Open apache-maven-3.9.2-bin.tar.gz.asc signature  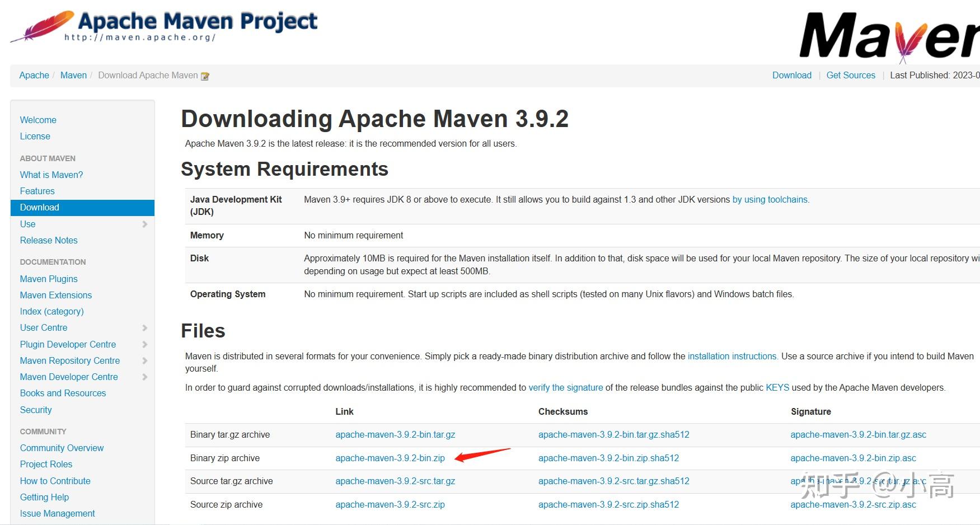coord(859,434)
